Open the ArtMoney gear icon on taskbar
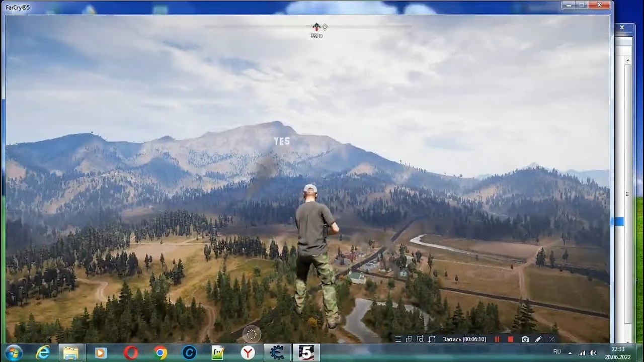Image resolution: width=644 pixels, height=362 pixels. [x=276, y=352]
